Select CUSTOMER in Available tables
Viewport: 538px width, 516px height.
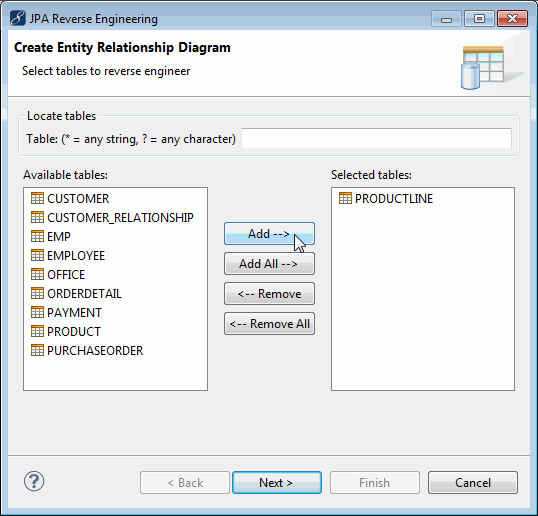coord(78,199)
